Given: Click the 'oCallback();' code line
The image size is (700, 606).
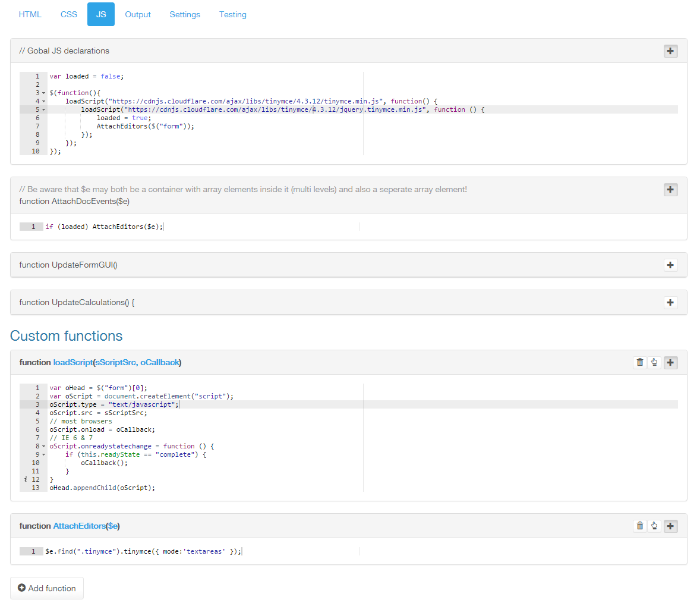Looking at the screenshot, I should point(104,463).
